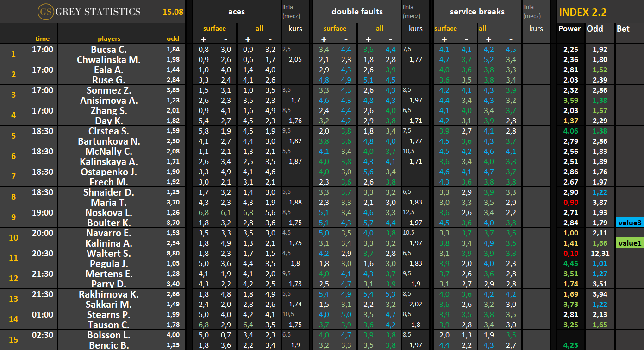Select player Chwalinska M.

pyautogui.click(x=109, y=60)
